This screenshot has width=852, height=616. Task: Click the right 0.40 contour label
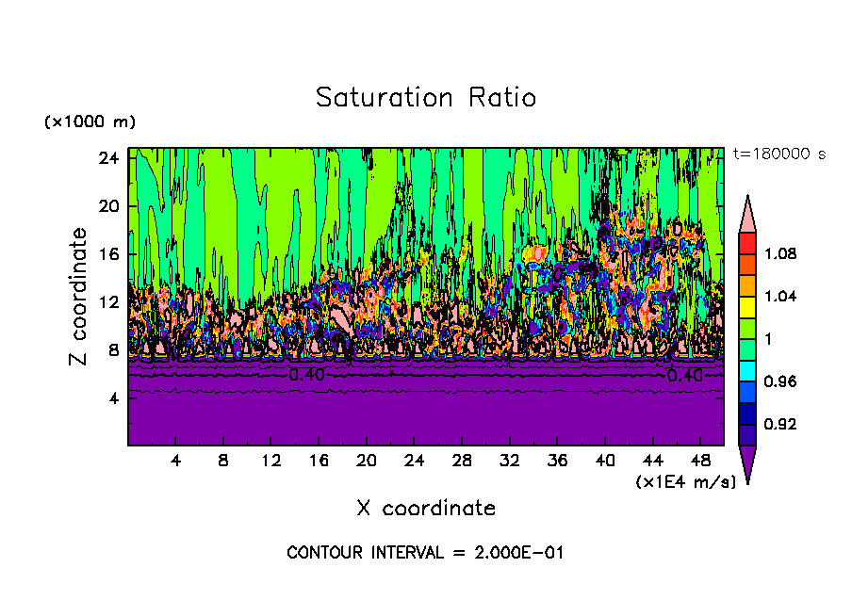pyautogui.click(x=684, y=375)
